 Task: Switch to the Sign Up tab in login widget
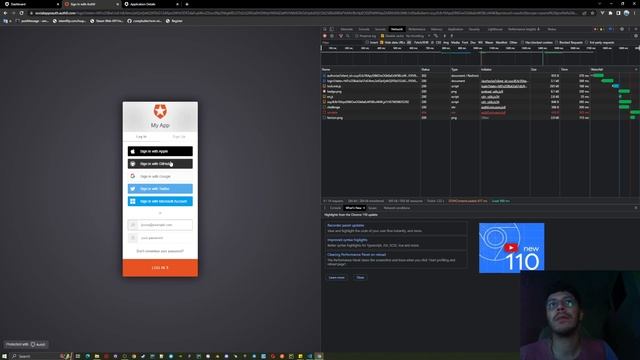click(x=179, y=137)
